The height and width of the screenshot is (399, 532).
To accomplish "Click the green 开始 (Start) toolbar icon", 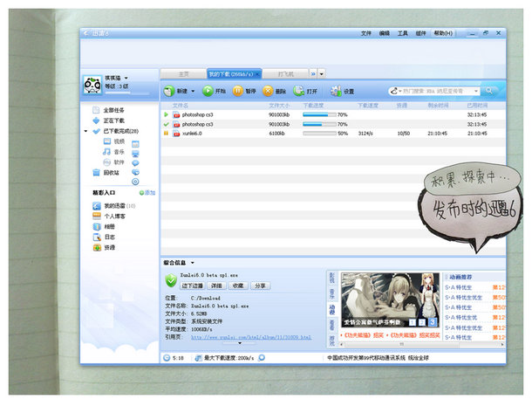I will 208,91.
